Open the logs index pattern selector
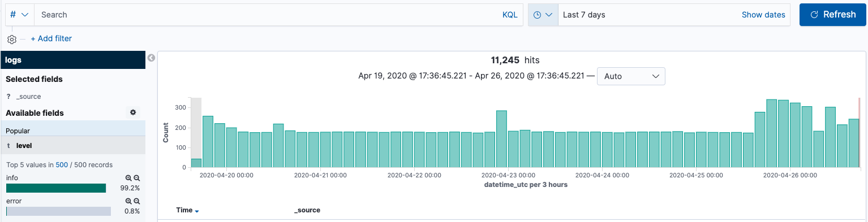Viewport: 868px width, 222px height. [72, 60]
